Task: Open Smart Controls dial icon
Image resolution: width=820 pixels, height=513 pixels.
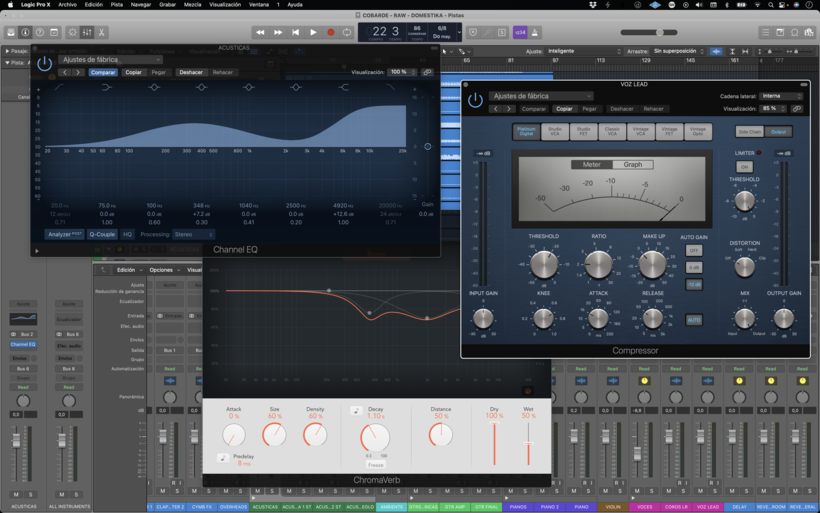Action: (73, 32)
